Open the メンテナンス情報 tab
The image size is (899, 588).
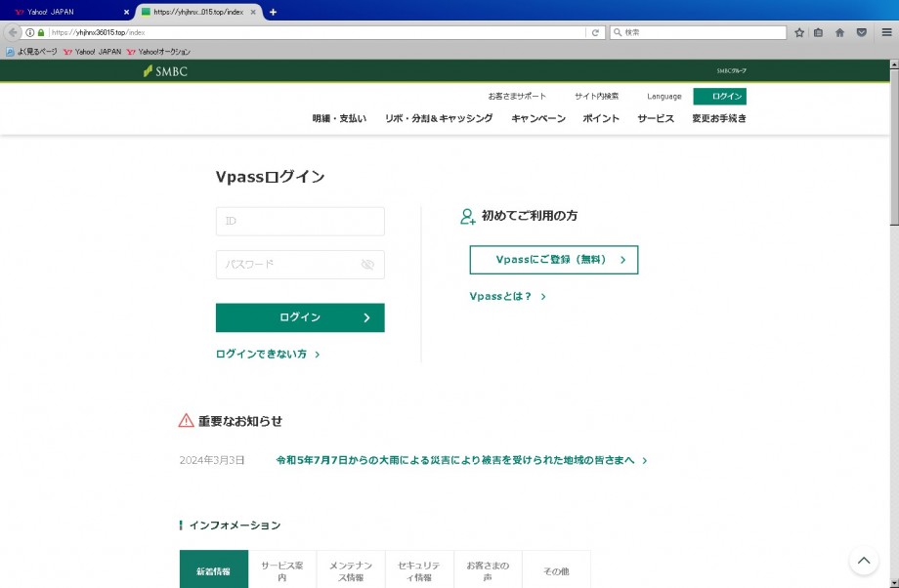[351, 570]
